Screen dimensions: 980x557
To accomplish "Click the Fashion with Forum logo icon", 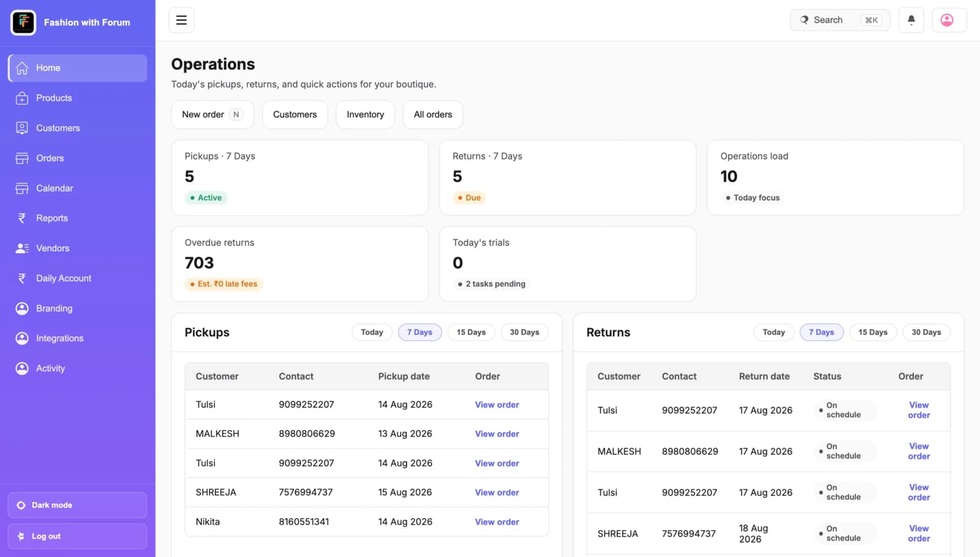I will [23, 23].
